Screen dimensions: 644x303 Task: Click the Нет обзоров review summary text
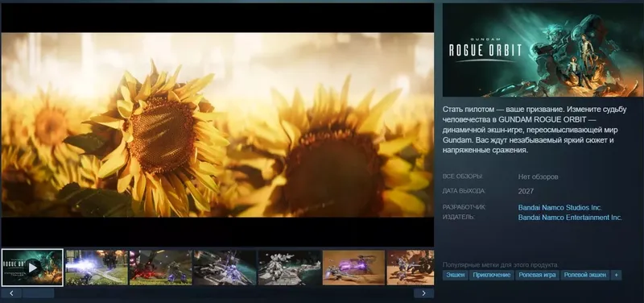pyautogui.click(x=538, y=176)
